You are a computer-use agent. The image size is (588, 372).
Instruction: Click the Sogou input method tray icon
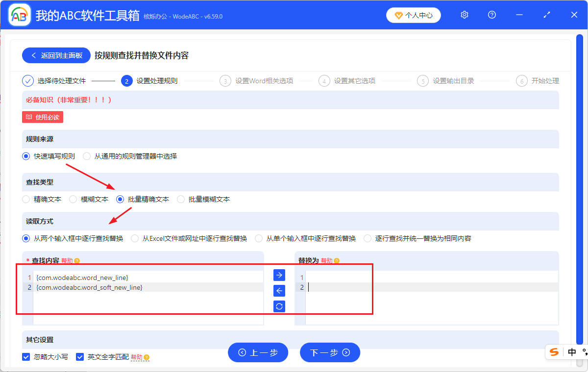[x=554, y=352]
